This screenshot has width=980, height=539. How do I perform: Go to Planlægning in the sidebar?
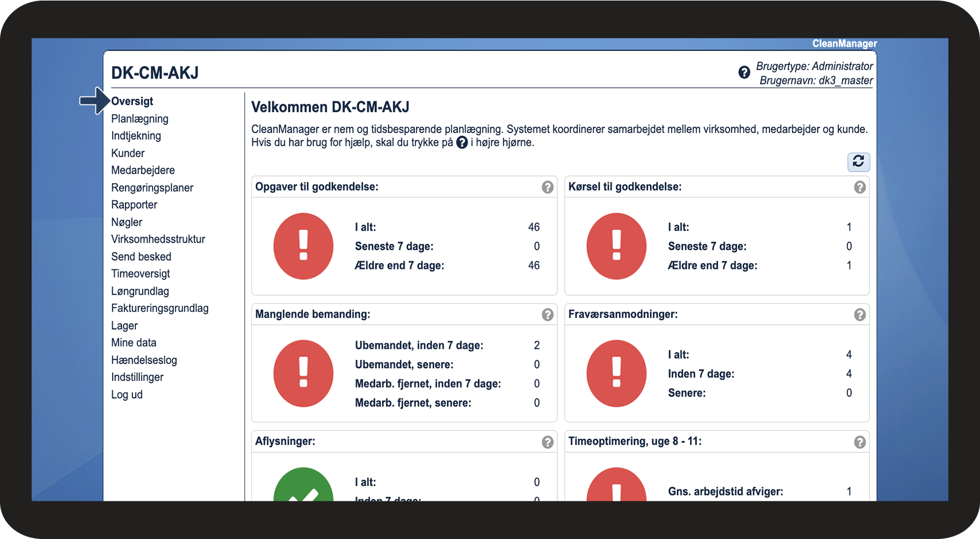[x=140, y=119]
